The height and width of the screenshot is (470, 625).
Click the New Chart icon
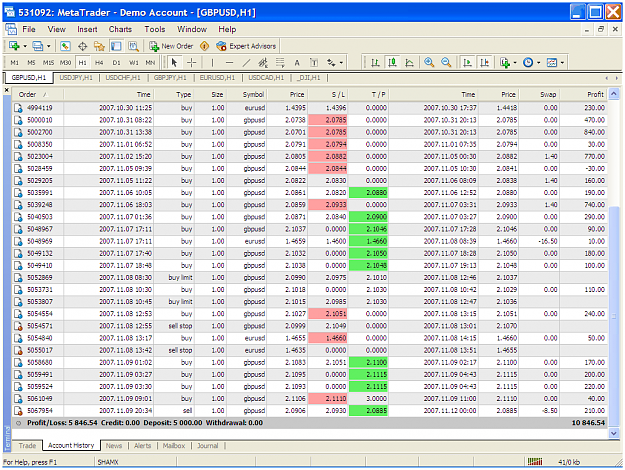(x=14, y=46)
